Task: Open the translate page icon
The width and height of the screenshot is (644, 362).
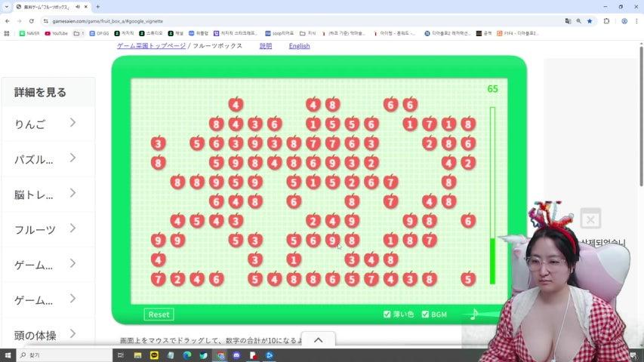Action: [x=568, y=21]
